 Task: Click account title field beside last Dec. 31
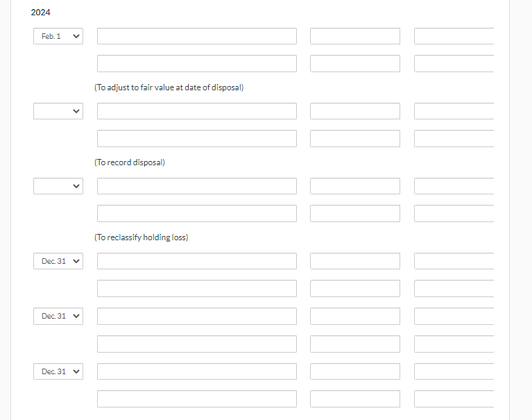coord(197,371)
